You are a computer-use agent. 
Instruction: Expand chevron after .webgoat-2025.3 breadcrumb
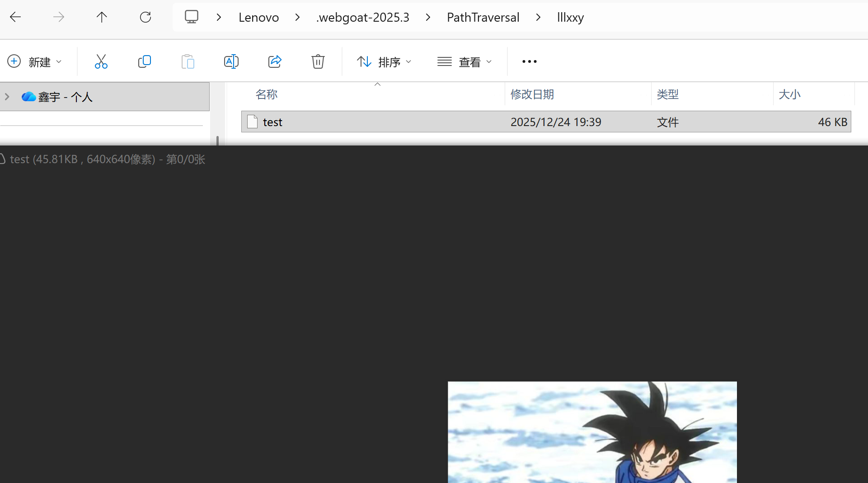(428, 17)
